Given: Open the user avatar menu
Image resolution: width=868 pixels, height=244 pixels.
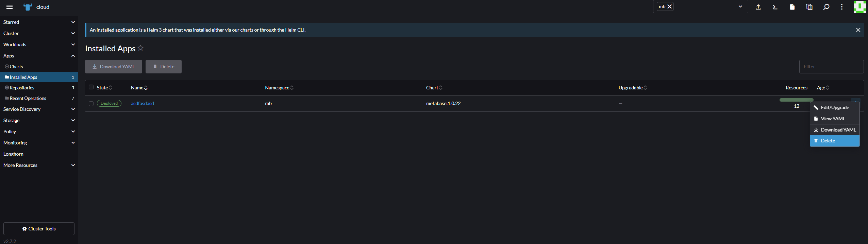Looking at the screenshot, I should click(859, 7).
